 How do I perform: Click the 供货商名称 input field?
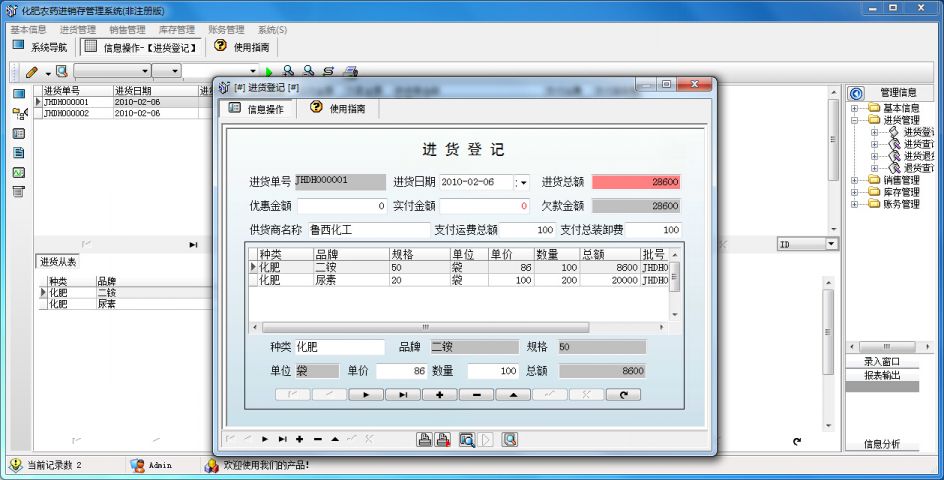368,230
